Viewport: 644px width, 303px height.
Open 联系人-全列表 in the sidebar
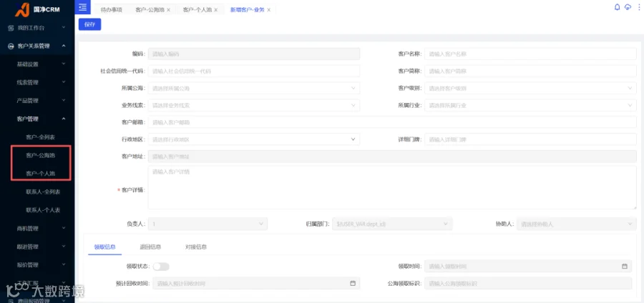tap(43, 192)
